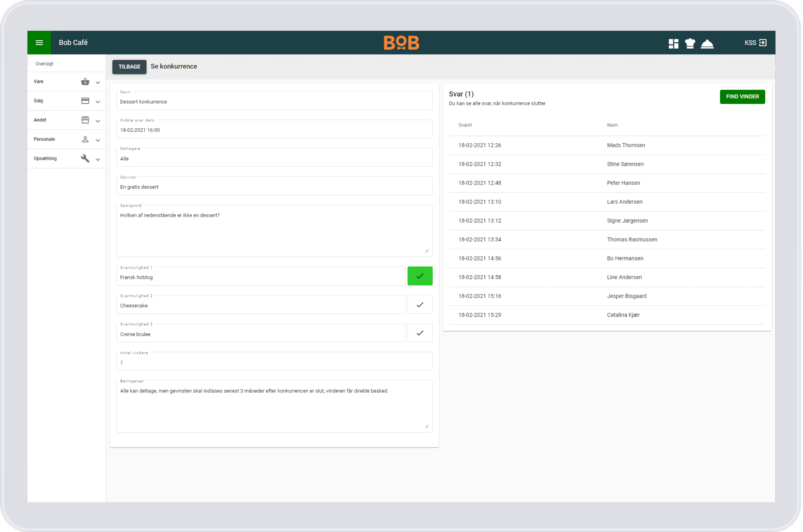Open the chef hat kitchen view
The image size is (803, 532).
(690, 43)
